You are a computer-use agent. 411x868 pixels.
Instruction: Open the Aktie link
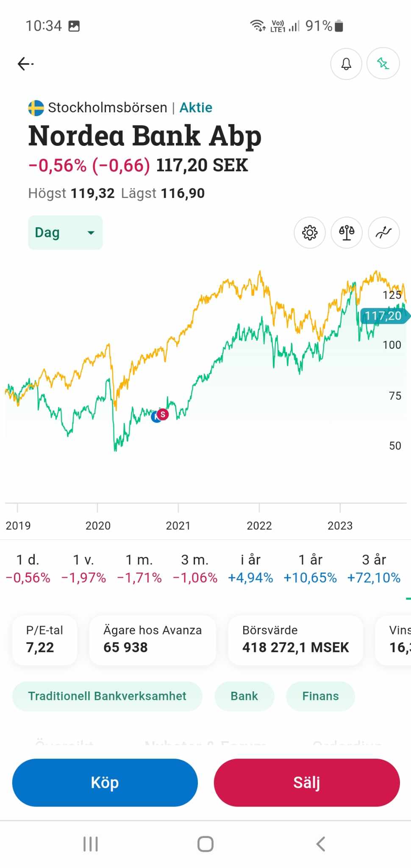coord(196,108)
